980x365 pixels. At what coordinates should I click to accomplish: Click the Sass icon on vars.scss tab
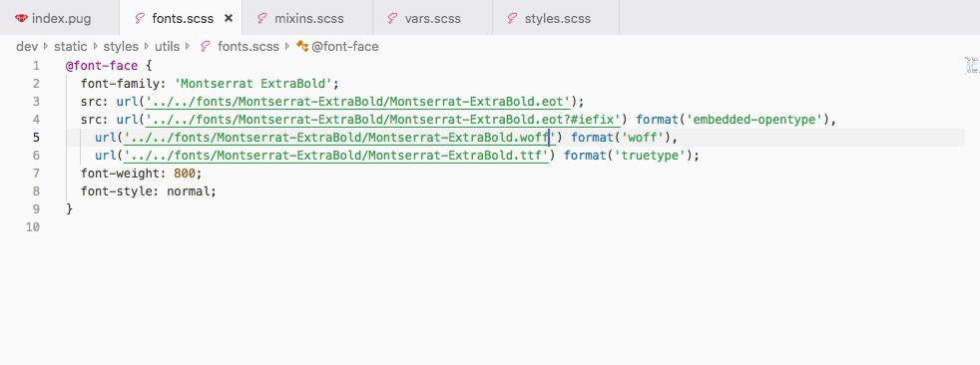click(x=392, y=18)
